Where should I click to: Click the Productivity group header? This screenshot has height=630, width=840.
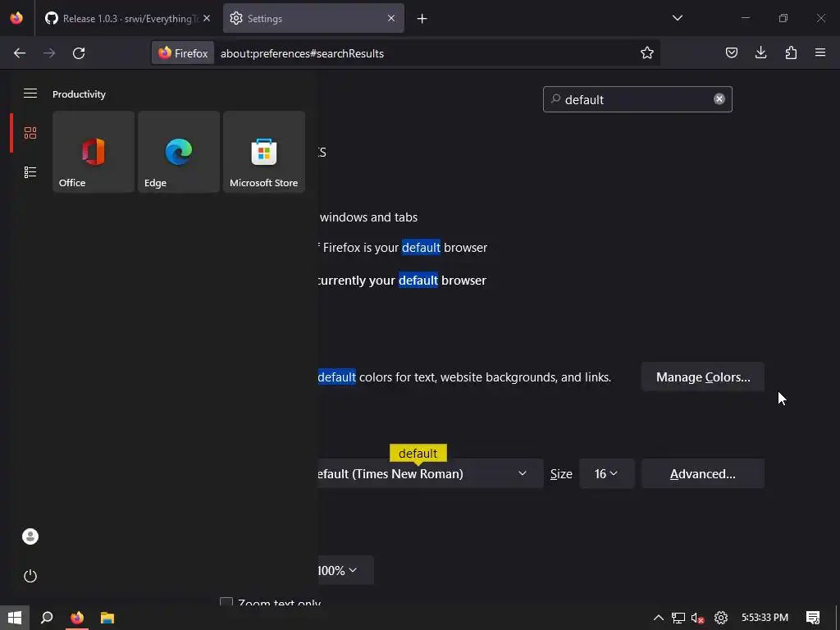tap(79, 94)
